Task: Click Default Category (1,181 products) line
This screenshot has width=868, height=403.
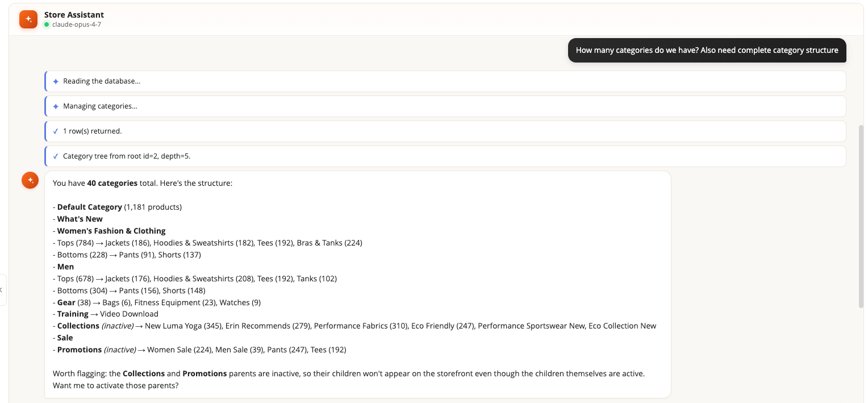Action: point(117,207)
